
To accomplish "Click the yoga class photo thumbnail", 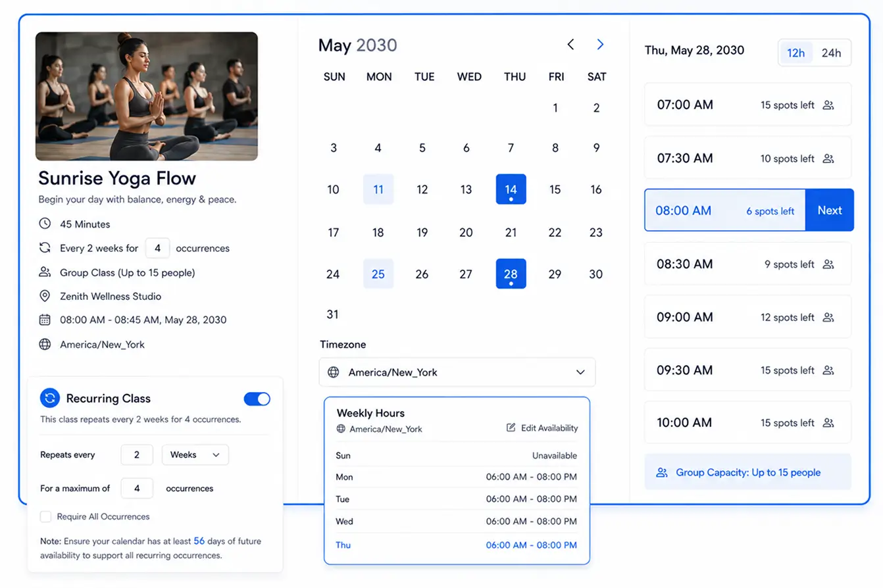I will pyautogui.click(x=147, y=96).
